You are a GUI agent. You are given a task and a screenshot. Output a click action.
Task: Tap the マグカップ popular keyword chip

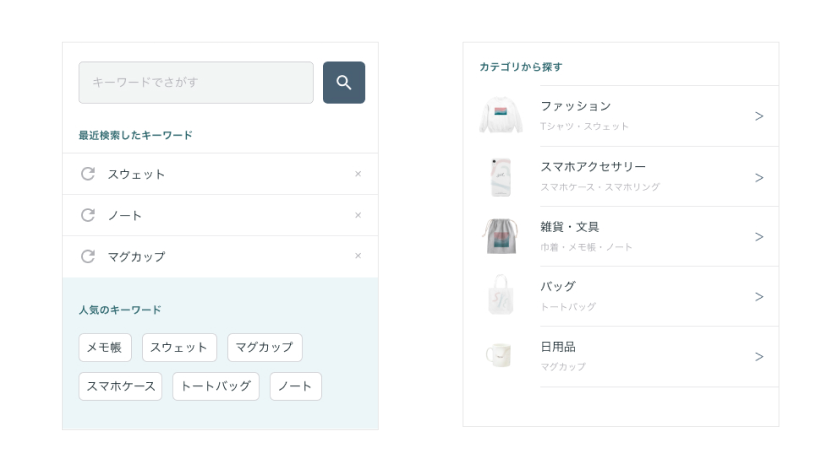(x=264, y=348)
